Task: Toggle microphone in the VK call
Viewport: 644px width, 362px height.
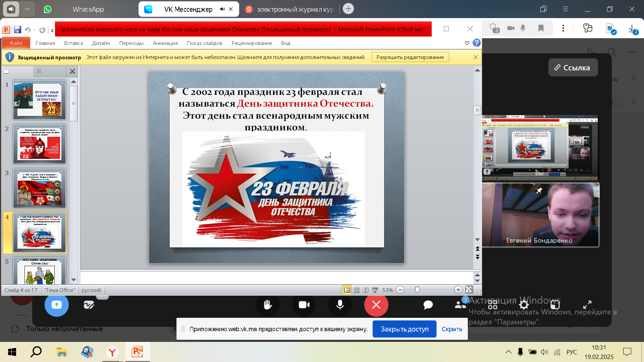Action: [340, 305]
